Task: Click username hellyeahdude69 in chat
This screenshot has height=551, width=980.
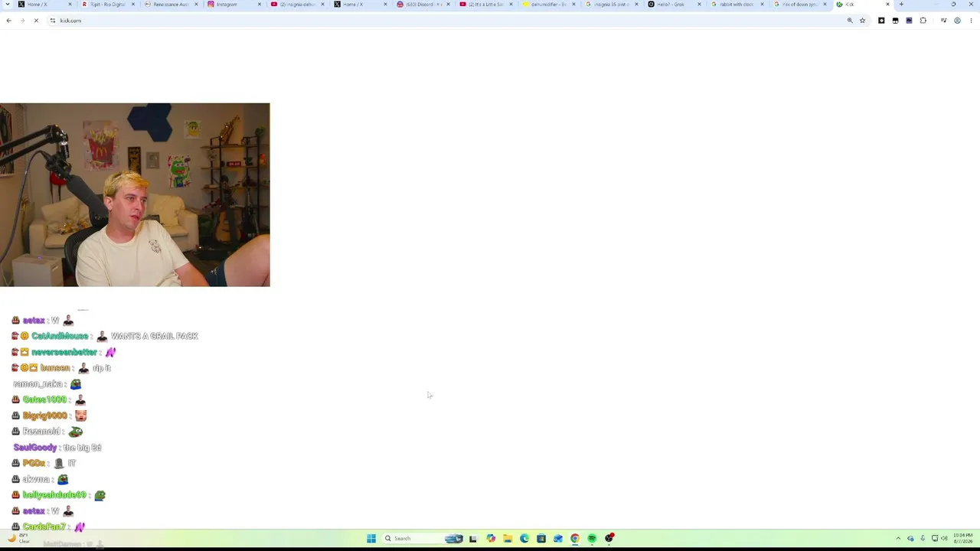Action: 54,495
